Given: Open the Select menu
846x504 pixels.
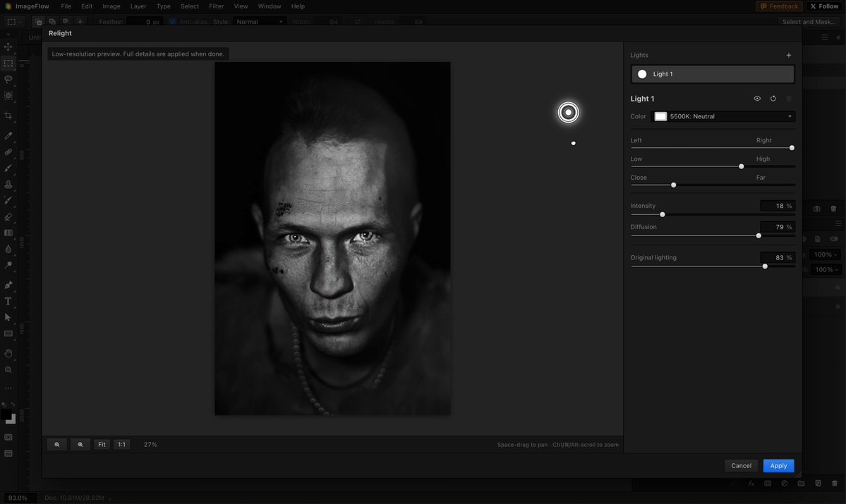Looking at the screenshot, I should (189, 6).
